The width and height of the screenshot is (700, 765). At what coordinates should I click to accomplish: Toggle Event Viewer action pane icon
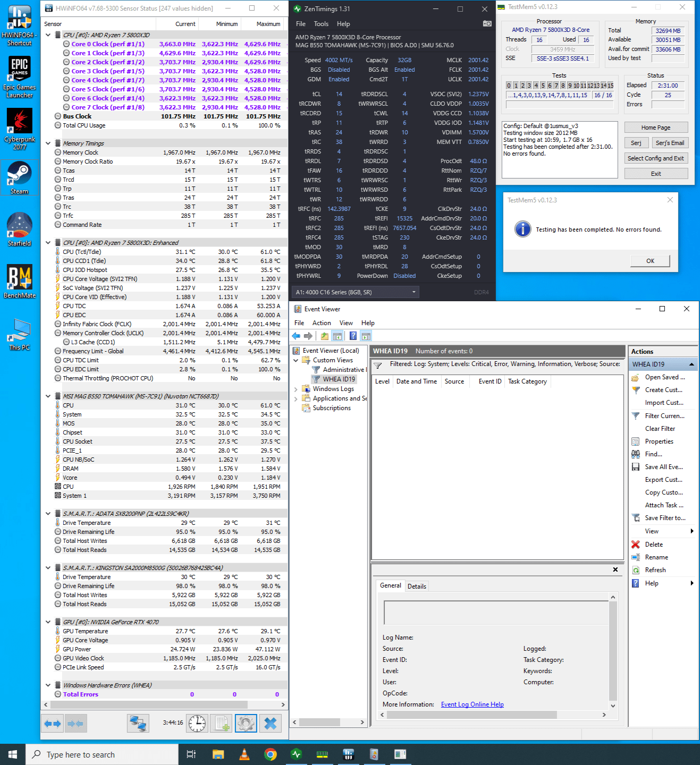tap(366, 336)
